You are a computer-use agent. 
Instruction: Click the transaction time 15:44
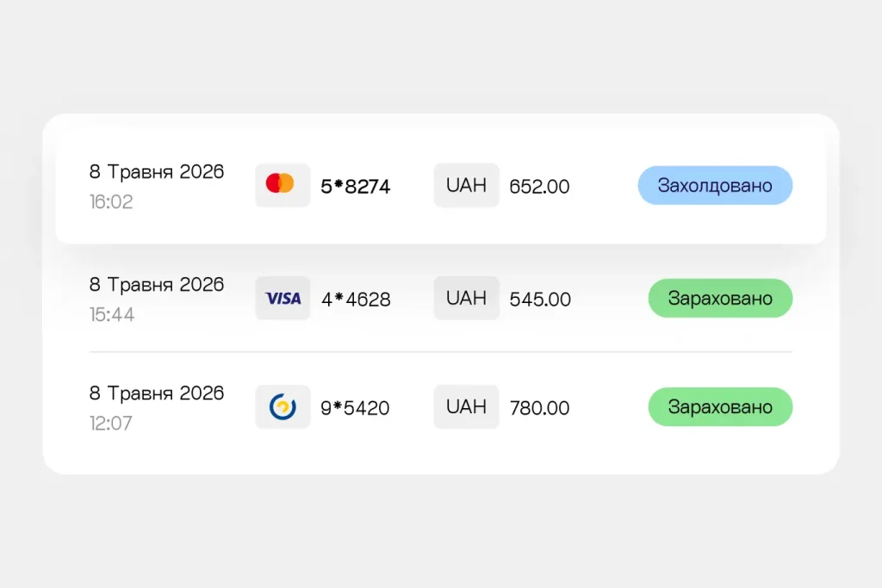click(112, 314)
